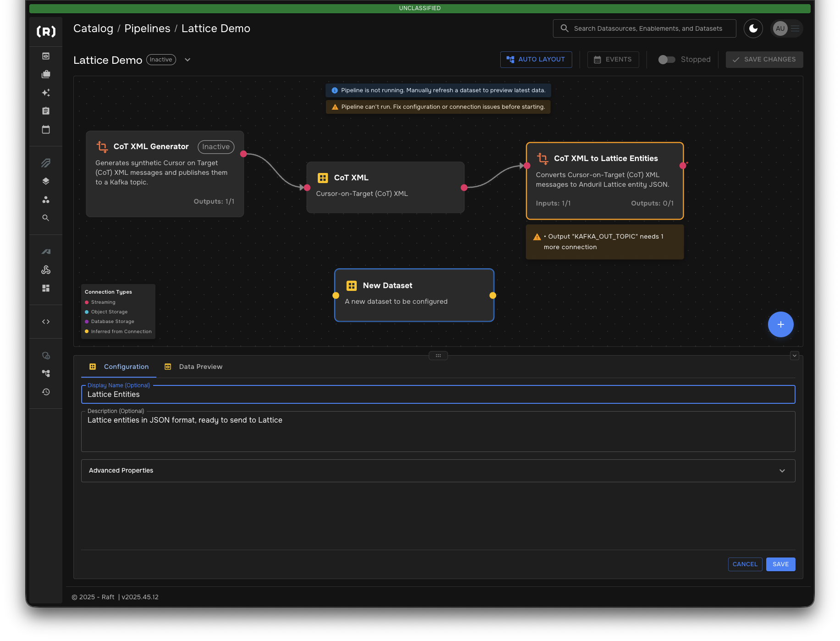Open the dashboard tiles sidebar icon
Viewport: 840px width, 641px height.
pyautogui.click(x=46, y=288)
